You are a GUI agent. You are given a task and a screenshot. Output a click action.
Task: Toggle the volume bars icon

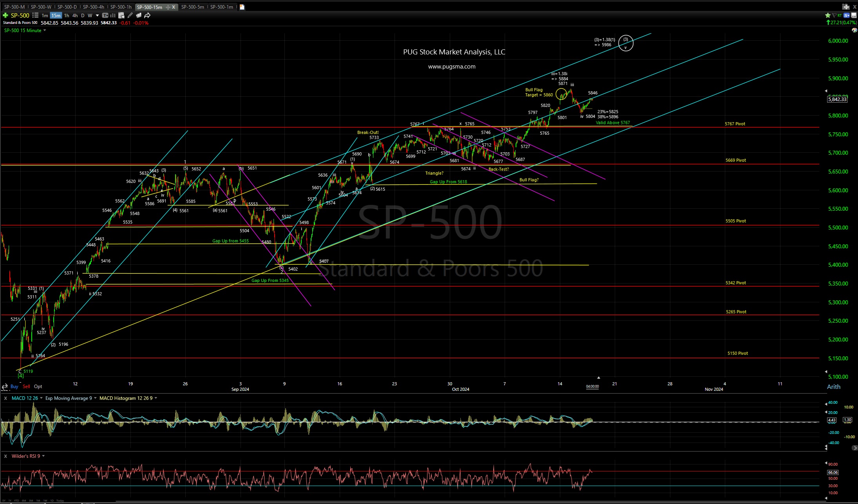pyautogui.click(x=113, y=15)
